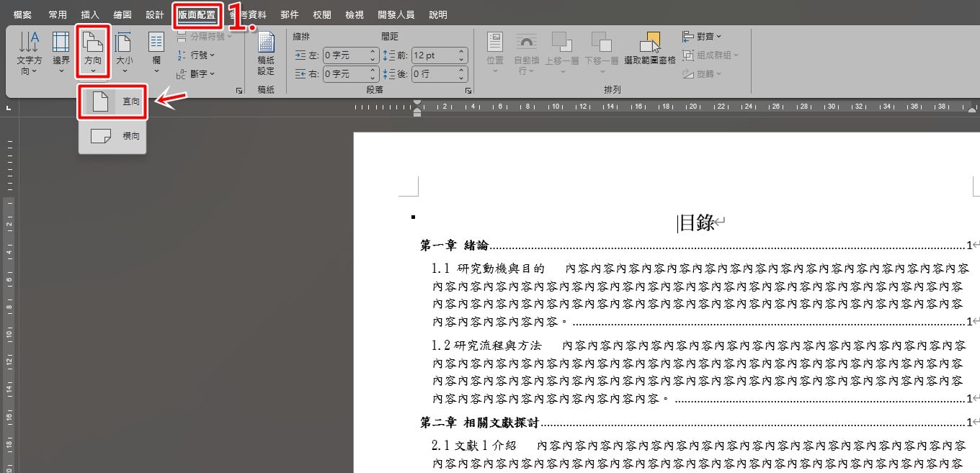Open the 段落 paragraph dialog launcher
Screen dimensions: 980x473
468,91
